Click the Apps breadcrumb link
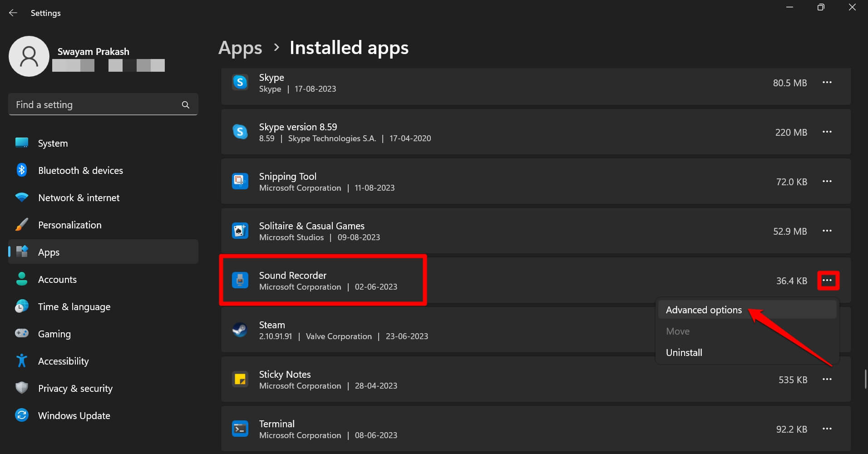 coord(240,48)
